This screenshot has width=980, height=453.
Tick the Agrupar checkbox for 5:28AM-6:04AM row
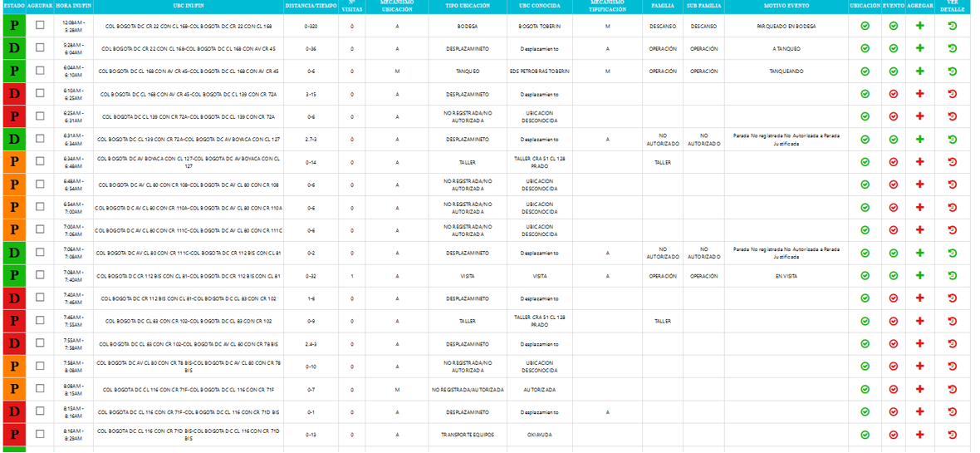pyautogui.click(x=40, y=48)
